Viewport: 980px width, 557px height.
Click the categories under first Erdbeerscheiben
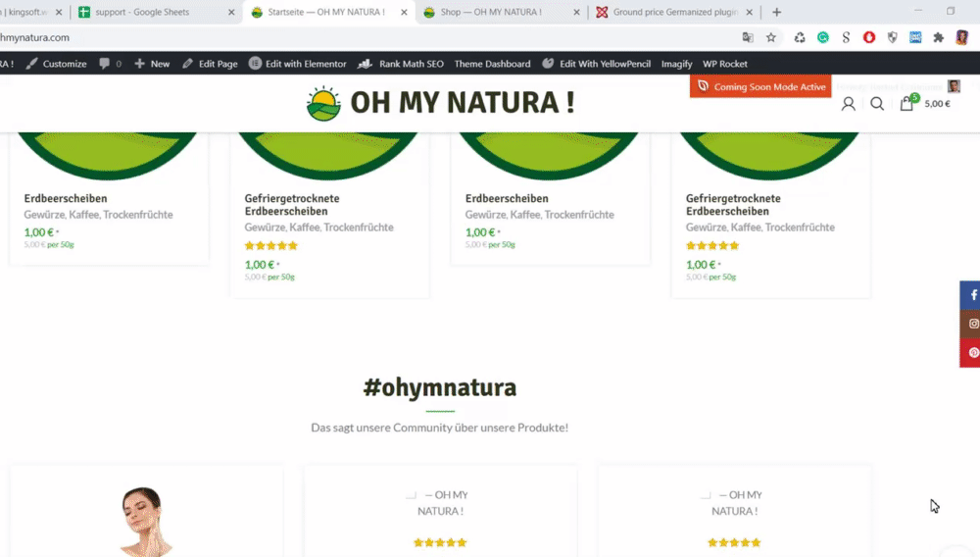(x=98, y=215)
